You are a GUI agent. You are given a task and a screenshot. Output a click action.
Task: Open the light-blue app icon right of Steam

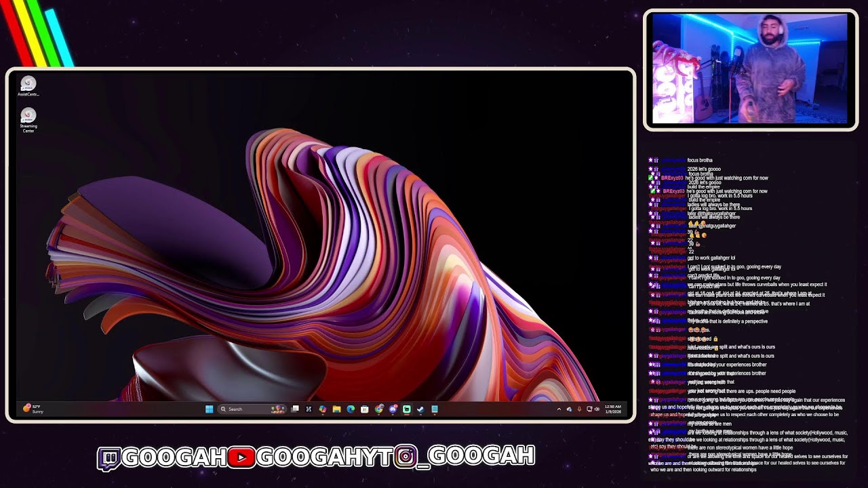[x=435, y=409]
